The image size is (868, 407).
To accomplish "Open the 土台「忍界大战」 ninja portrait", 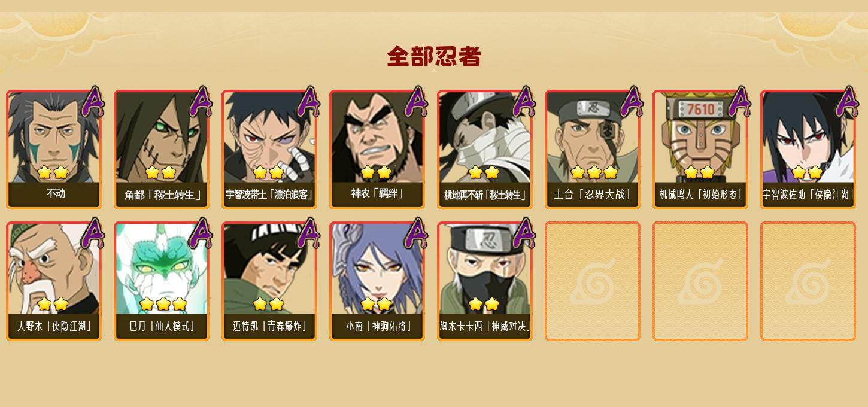I will pos(593,150).
